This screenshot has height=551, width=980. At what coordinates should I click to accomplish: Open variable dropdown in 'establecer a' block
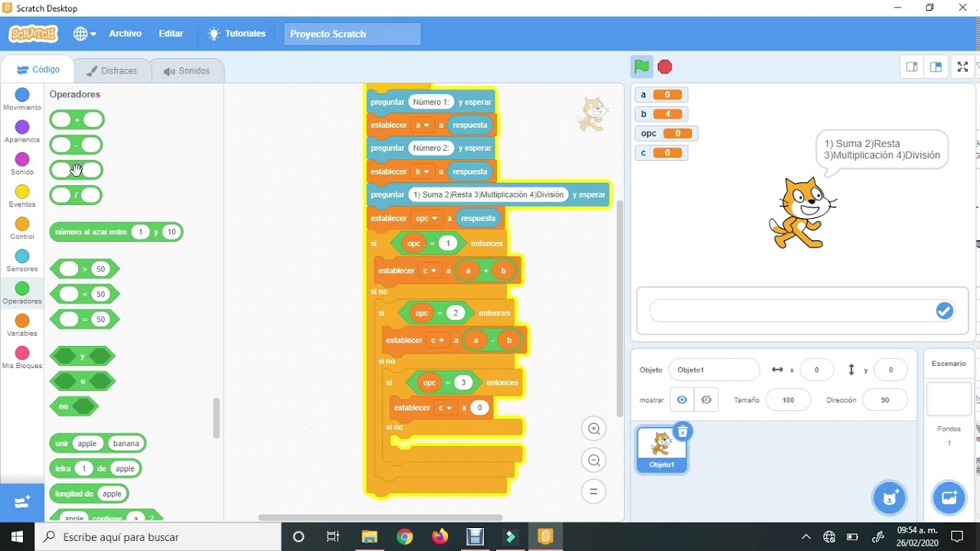422,125
